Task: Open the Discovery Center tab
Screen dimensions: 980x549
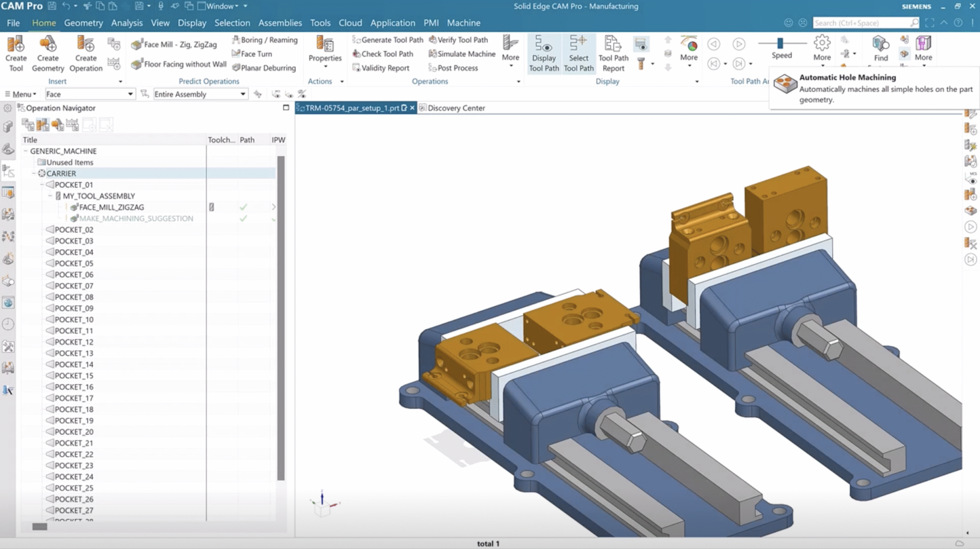Action: [456, 108]
